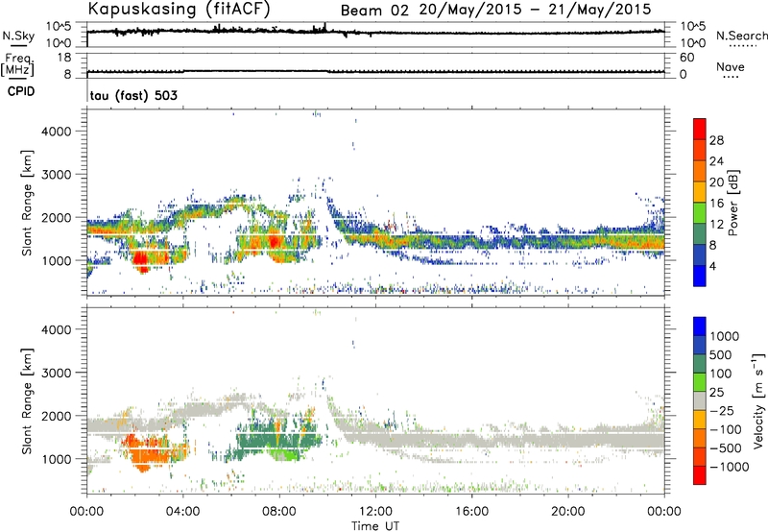Viewport: 768px width, 532px height.
Task: Pick the light green 12-16 dB Power color segment
Action: (700, 213)
